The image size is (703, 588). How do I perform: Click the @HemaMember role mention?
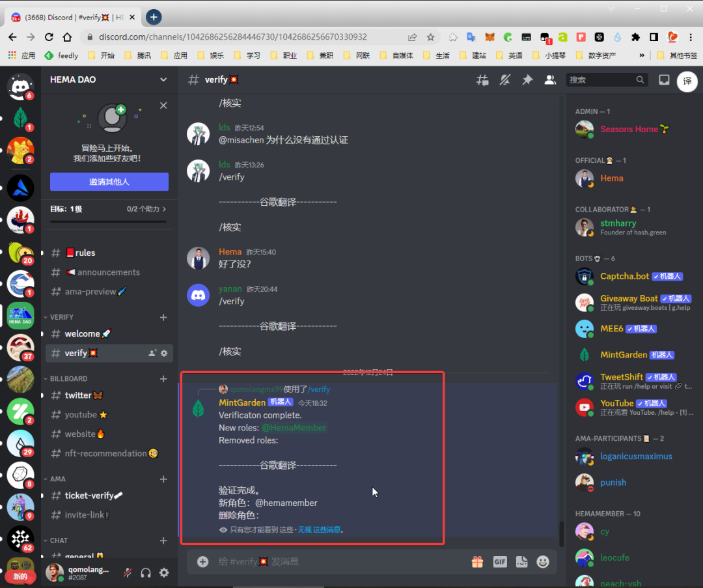294,428
